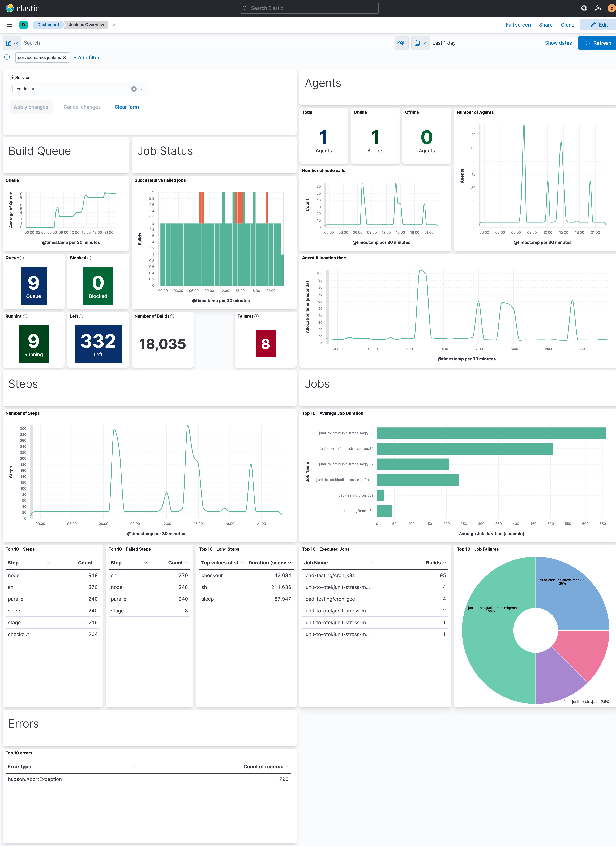Click the help lifebuoy icon
The width and height of the screenshot is (616, 846).
pos(584,8)
